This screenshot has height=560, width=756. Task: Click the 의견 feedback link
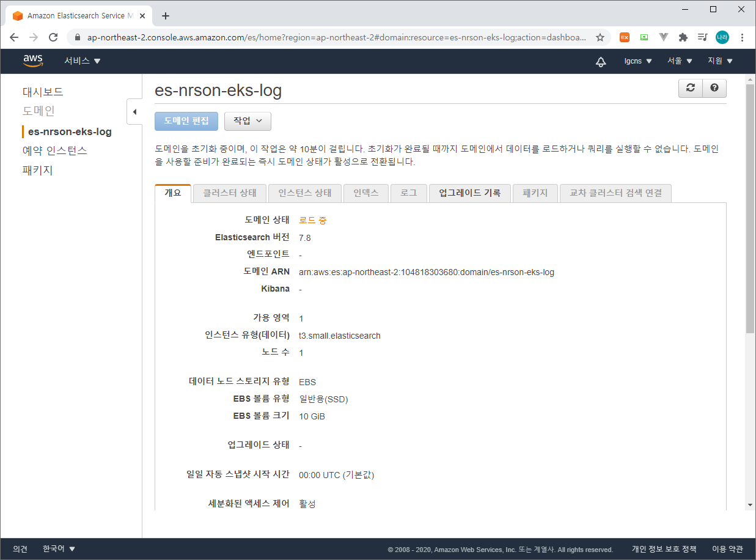click(x=20, y=549)
